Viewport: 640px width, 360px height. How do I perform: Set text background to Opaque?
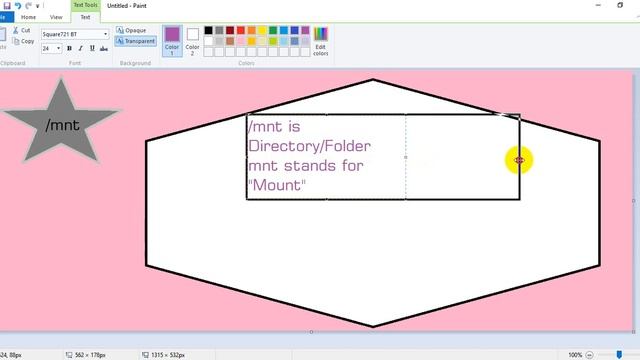pyautogui.click(x=131, y=30)
